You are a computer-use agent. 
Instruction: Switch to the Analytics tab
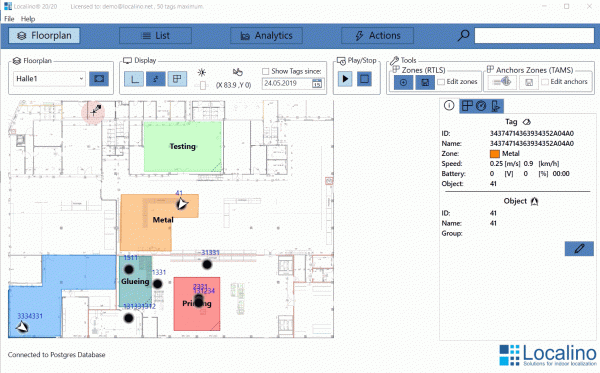click(x=266, y=36)
